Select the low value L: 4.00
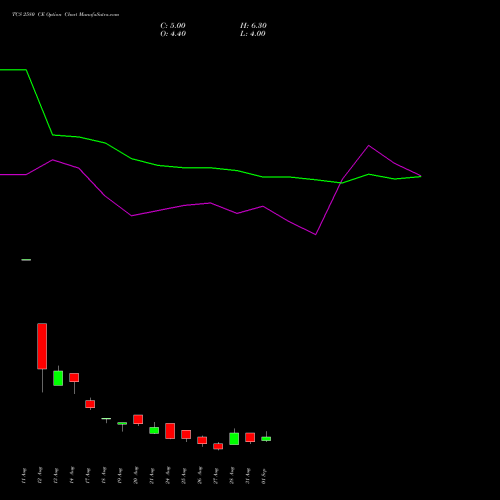500x500 pixels. tap(253, 34)
